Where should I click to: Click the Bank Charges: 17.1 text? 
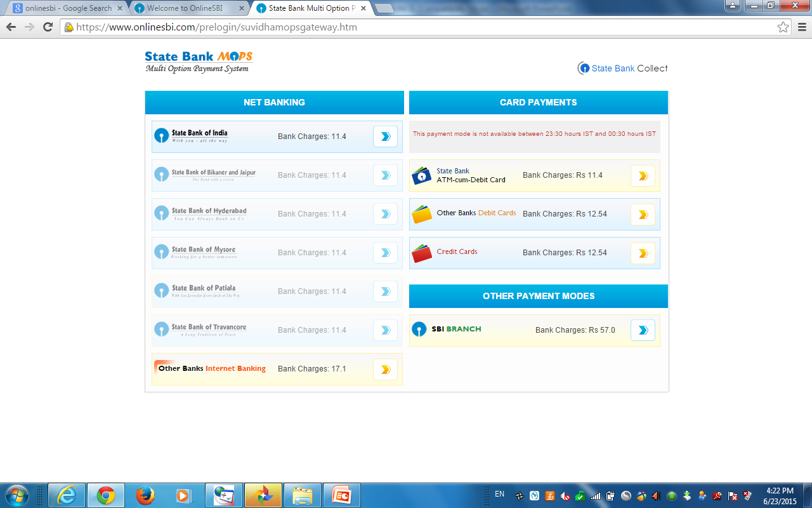[312, 369]
